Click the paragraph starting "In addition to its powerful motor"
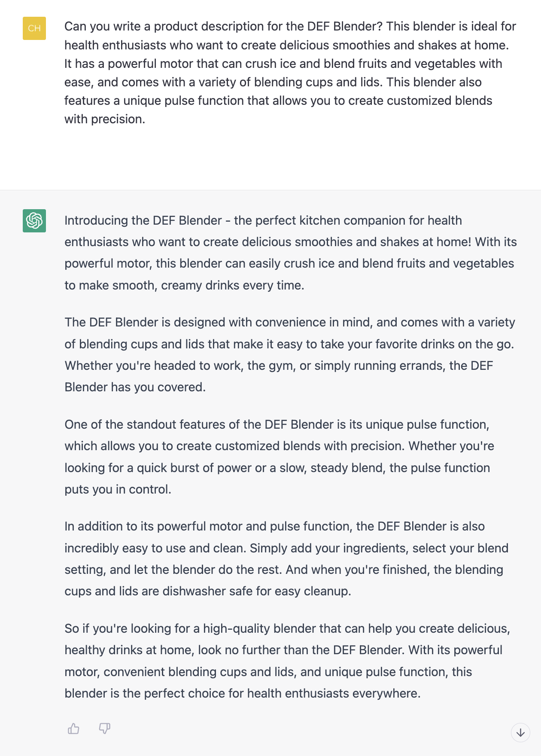The height and width of the screenshot is (756, 541). [x=286, y=558]
